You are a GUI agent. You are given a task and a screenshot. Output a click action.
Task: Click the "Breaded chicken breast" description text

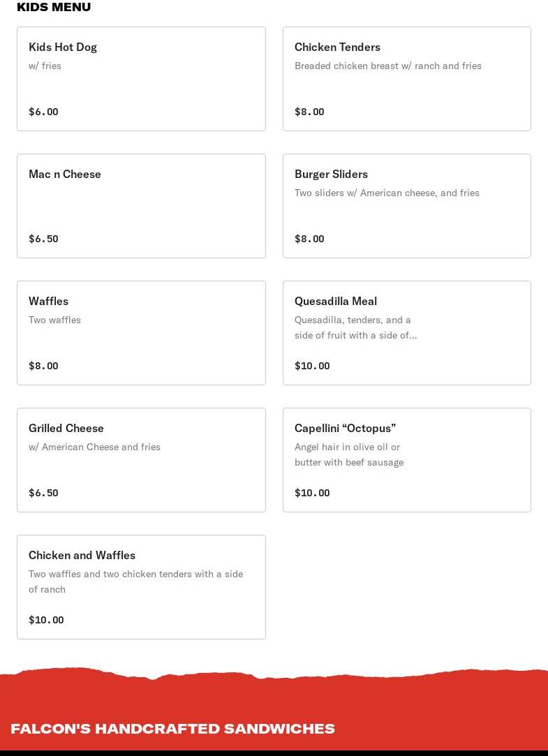pyautogui.click(x=387, y=66)
